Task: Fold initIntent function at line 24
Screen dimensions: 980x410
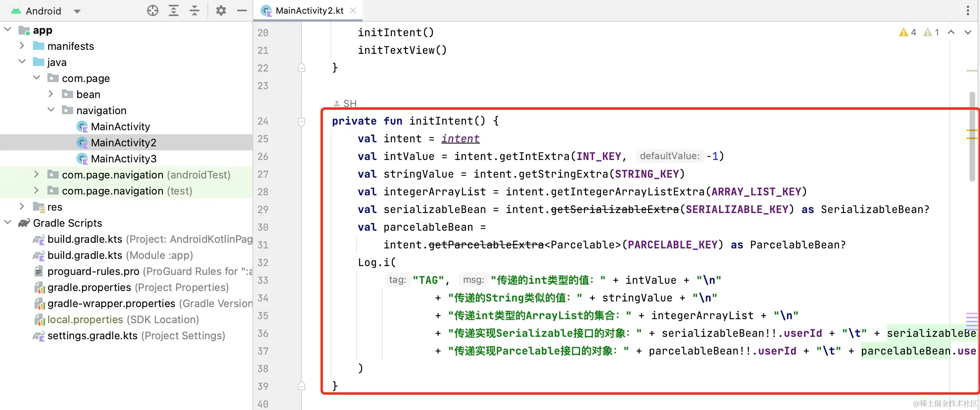Action: pos(301,121)
